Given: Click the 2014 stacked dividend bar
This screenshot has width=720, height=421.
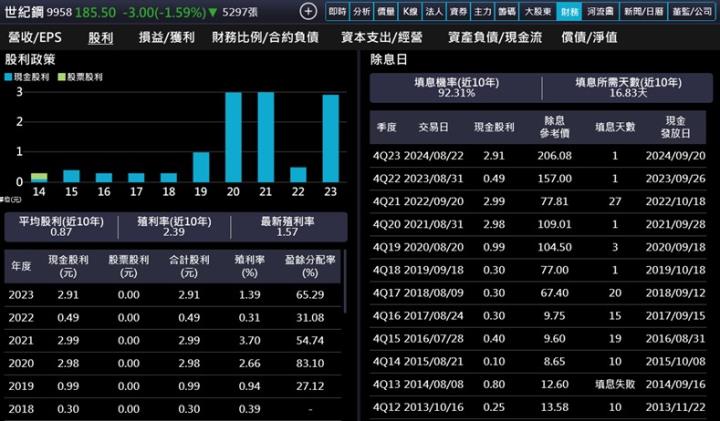Looking at the screenshot, I should [x=39, y=177].
